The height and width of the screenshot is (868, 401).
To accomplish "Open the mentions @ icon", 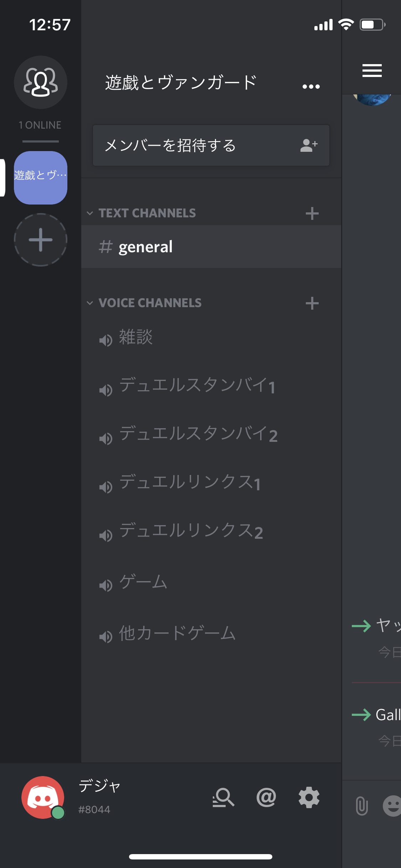I will pos(266,797).
